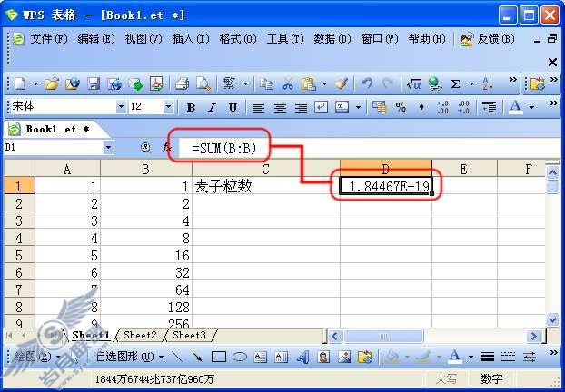The width and height of the screenshot is (565, 392).
Task: Insert a hyperlink with the globe icon
Action: 435,84
